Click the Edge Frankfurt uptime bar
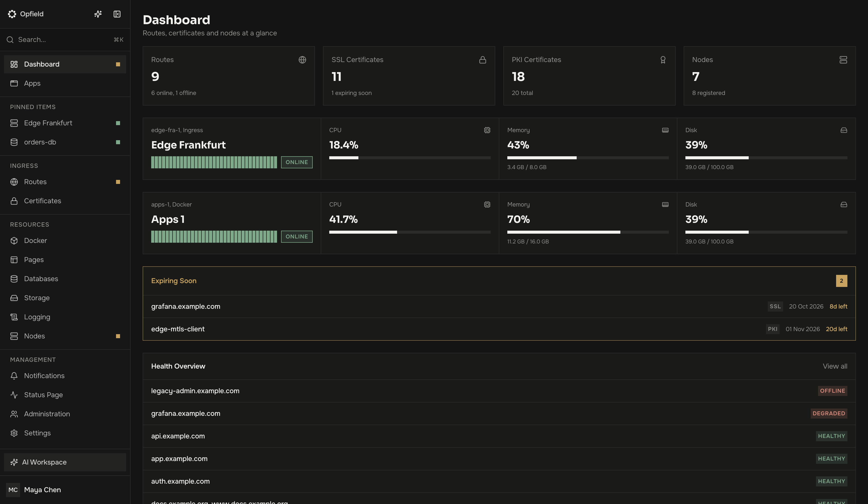Screen dimensions: 868x504 214,162
